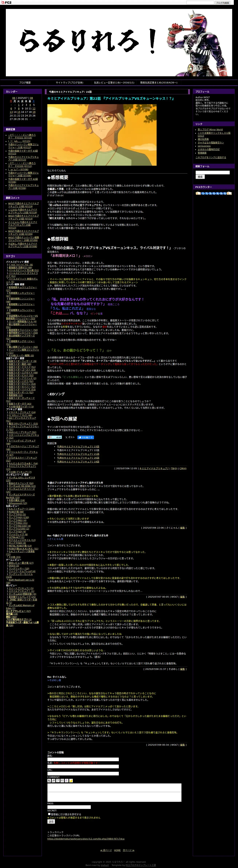Click the FC2 logo in the top bar
238x868 pixels.
click(6, 2)
